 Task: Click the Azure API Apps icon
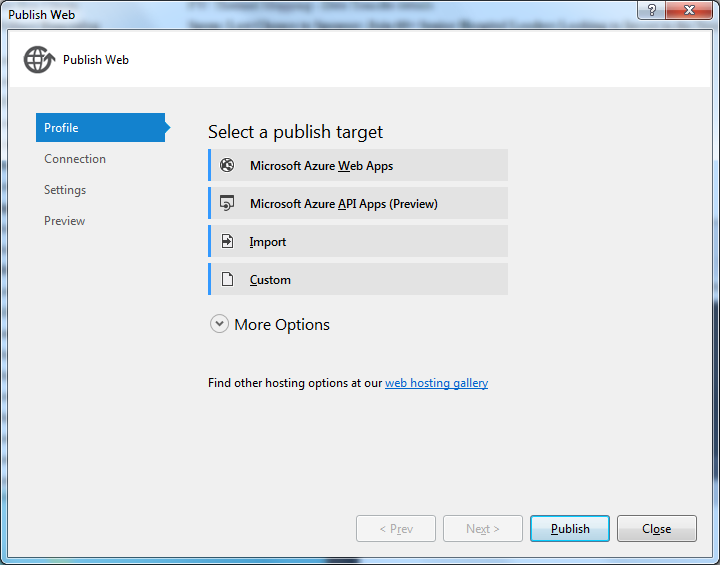[227, 203]
